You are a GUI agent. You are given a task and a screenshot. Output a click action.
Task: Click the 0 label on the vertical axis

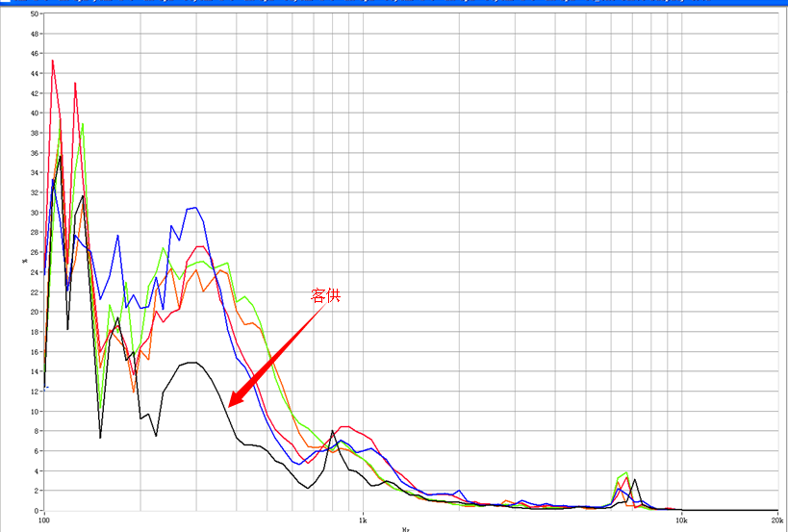[x=37, y=511]
